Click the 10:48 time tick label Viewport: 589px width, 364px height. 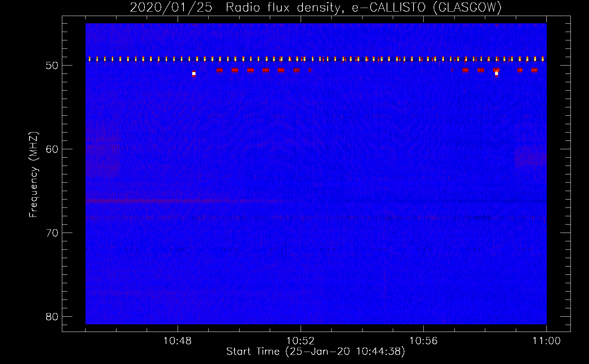178,341
